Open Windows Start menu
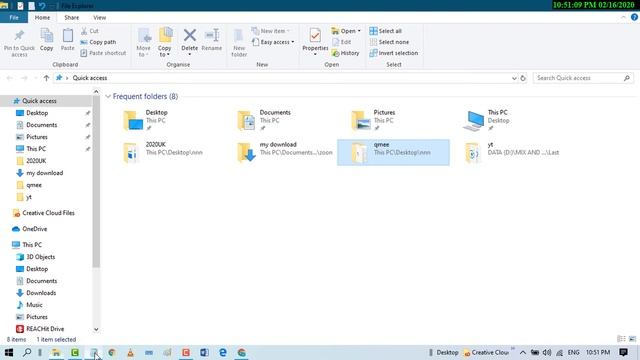Image resolution: width=640 pixels, height=360 pixels. (x=9, y=352)
